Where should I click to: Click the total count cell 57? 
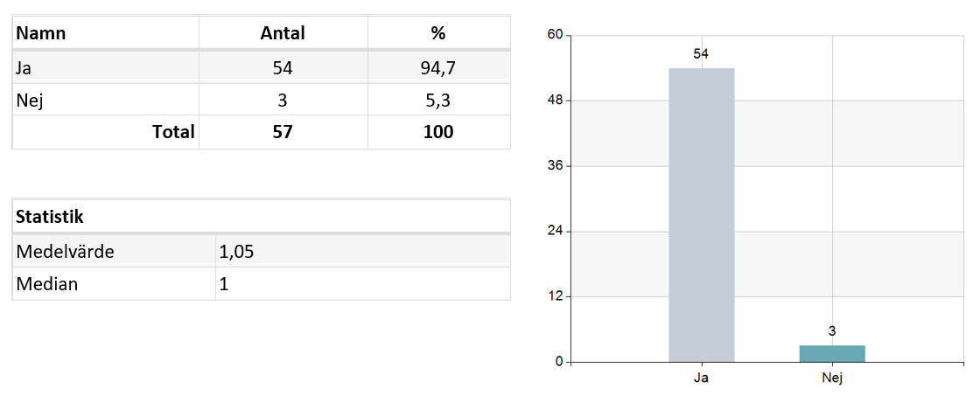coord(283,132)
